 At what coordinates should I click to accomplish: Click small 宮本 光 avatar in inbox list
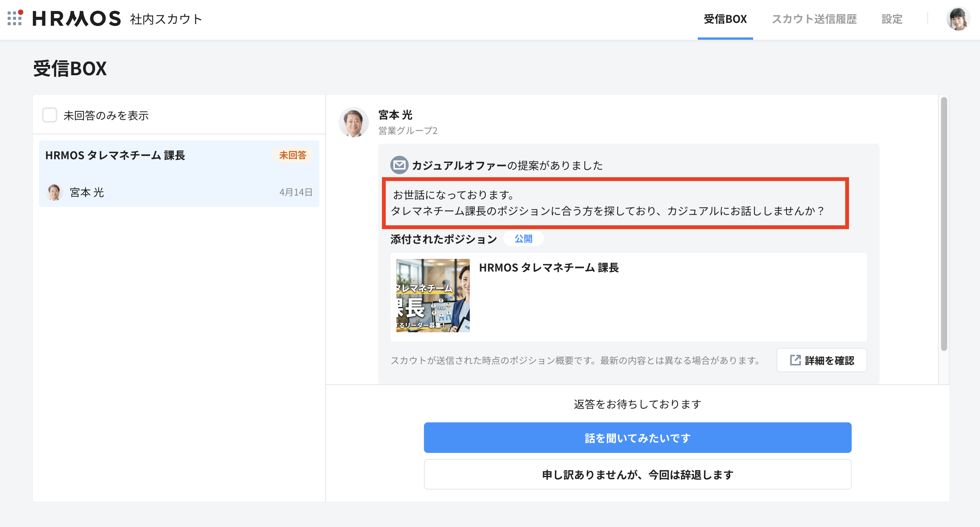[54, 192]
